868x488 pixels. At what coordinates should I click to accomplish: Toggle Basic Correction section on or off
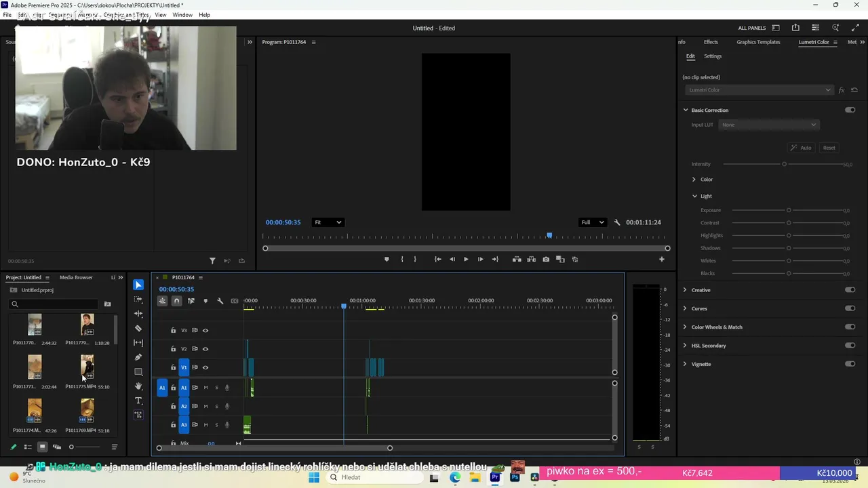tap(850, 110)
